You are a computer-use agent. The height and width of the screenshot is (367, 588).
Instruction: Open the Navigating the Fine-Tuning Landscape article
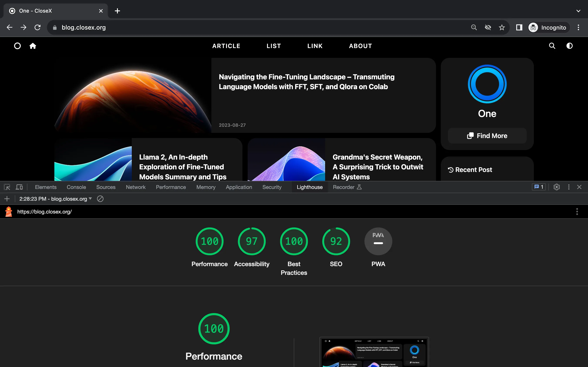tap(306, 82)
